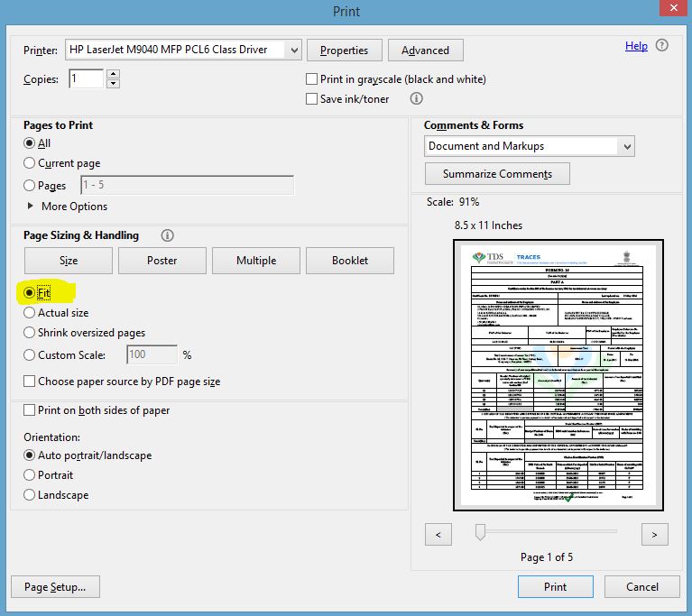Click into the Copies input field
Image resolution: width=692 pixels, height=616 pixels.
[86, 78]
